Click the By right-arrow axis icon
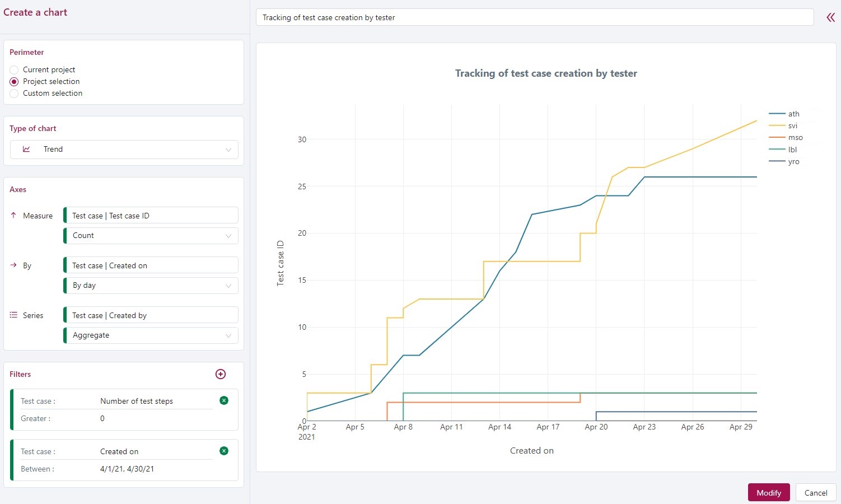 [x=13, y=265]
